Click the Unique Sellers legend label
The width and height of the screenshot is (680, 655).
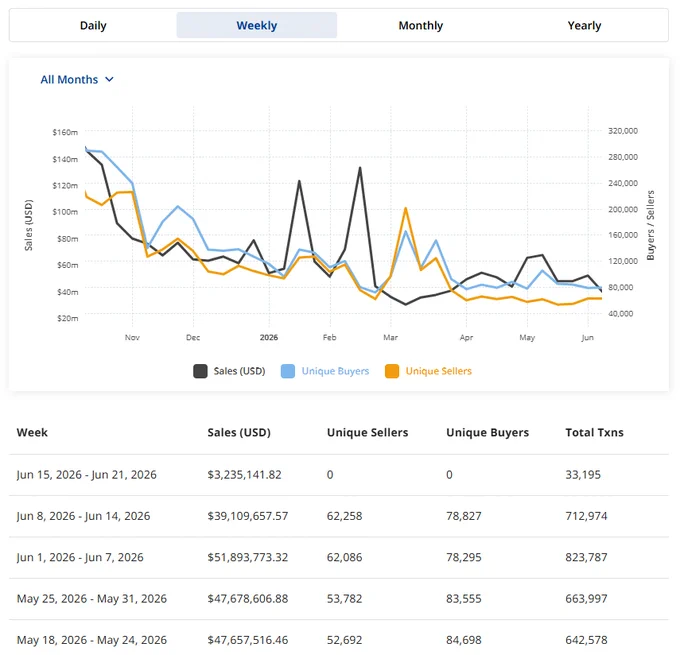438,371
